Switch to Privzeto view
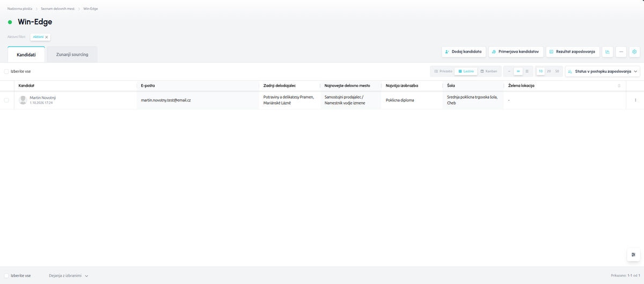Screen dimensions: 644x284 443,71
